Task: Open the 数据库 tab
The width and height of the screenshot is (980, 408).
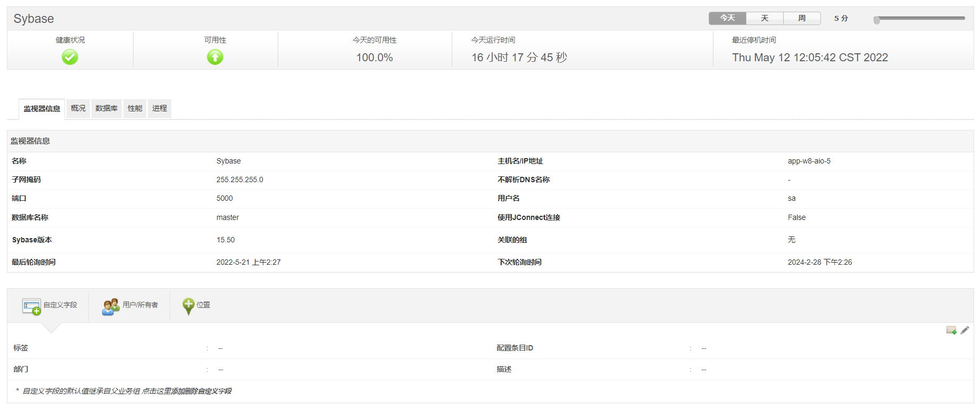Action: 106,108
